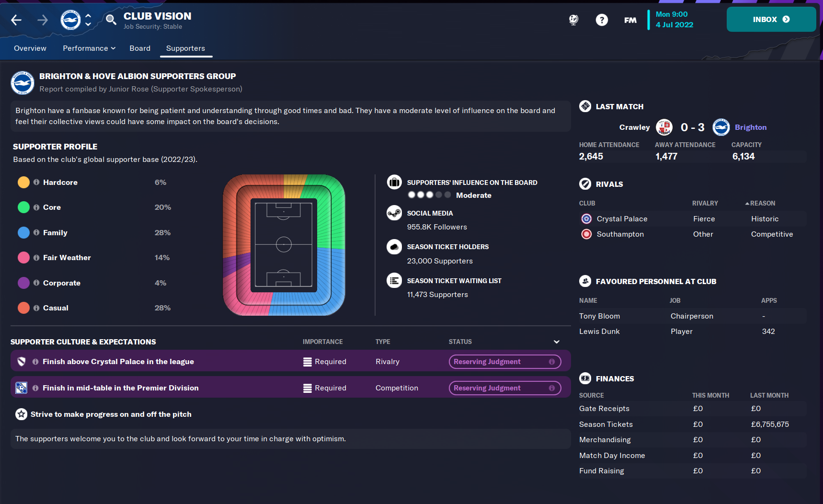The height and width of the screenshot is (504, 823).
Task: Open the help question mark icon
Action: click(x=602, y=20)
